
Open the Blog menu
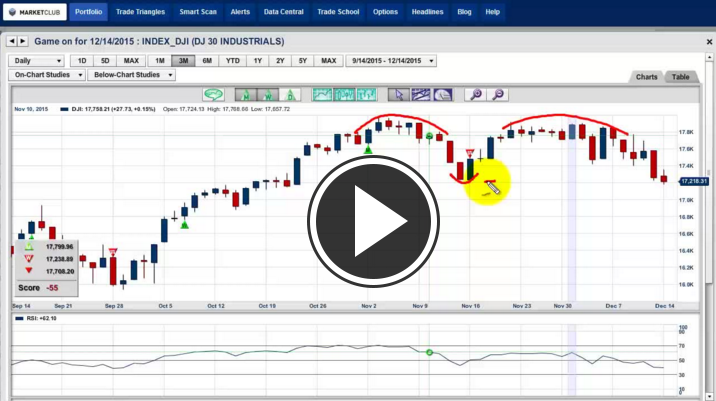[464, 12]
